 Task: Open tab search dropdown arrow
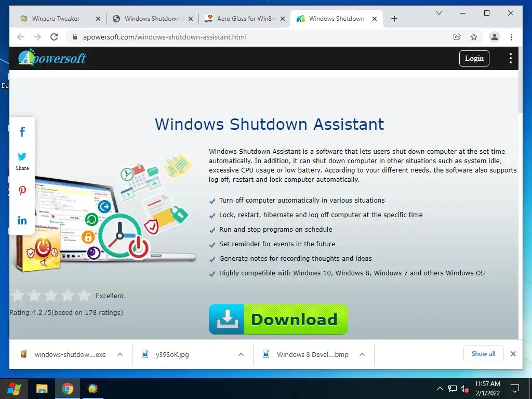[438, 13]
